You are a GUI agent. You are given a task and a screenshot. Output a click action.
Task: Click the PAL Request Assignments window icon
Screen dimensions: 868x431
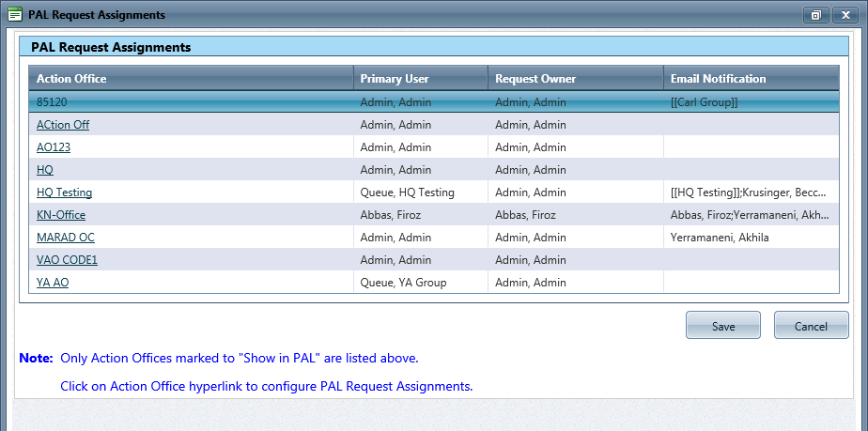coord(15,15)
